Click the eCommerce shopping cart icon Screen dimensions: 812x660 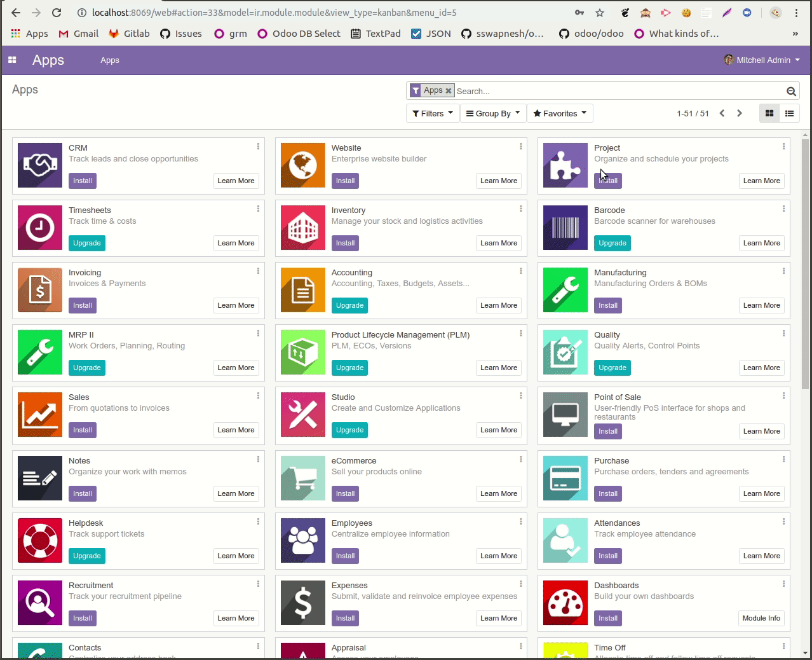(x=303, y=478)
